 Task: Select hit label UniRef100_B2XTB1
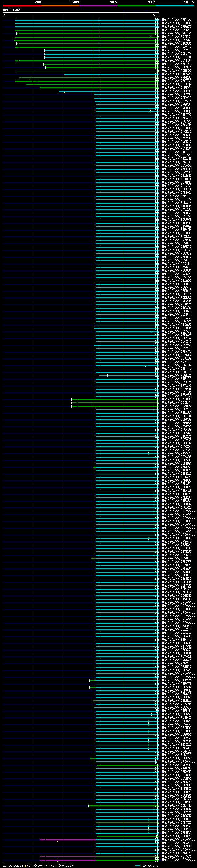click(x=177, y=392)
